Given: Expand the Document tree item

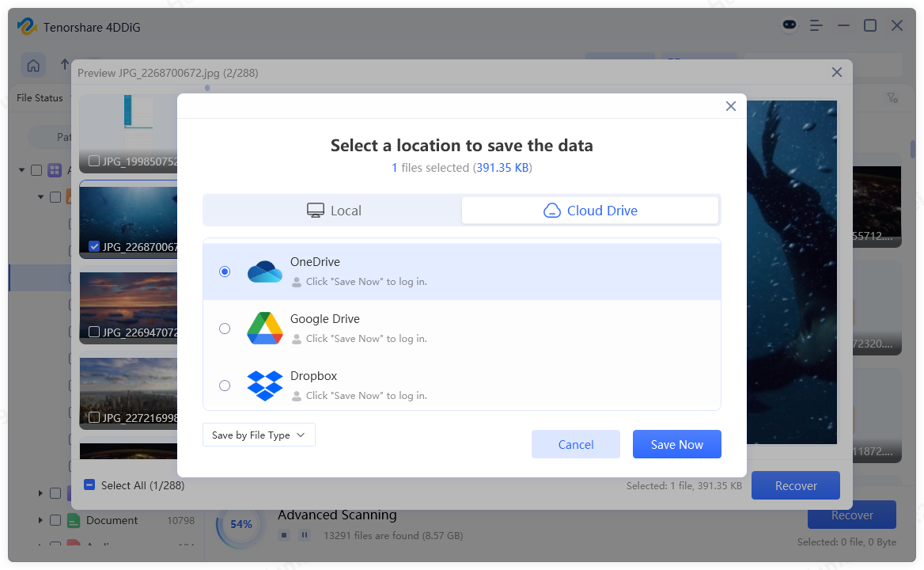Looking at the screenshot, I should click(40, 520).
